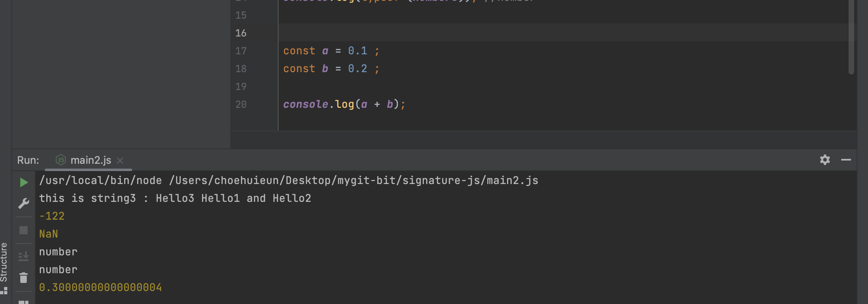Click the NaN output line
The width and height of the screenshot is (868, 304).
click(49, 234)
